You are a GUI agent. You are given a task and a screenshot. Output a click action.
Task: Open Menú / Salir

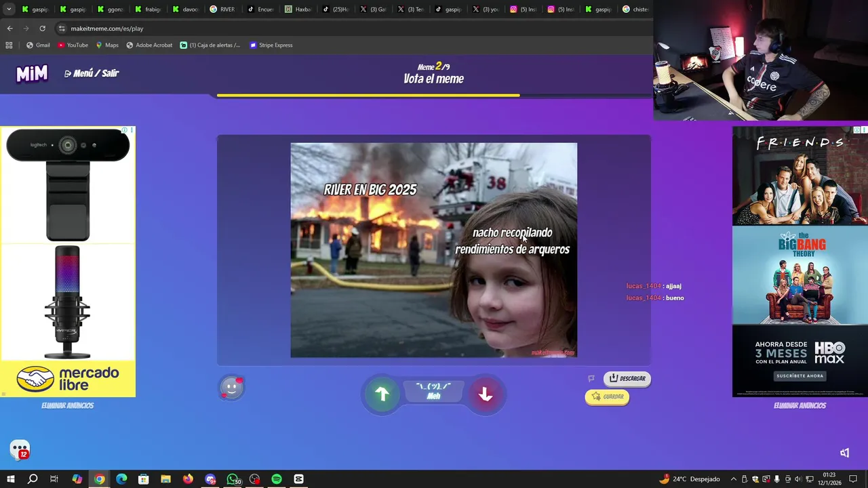pyautogui.click(x=92, y=73)
